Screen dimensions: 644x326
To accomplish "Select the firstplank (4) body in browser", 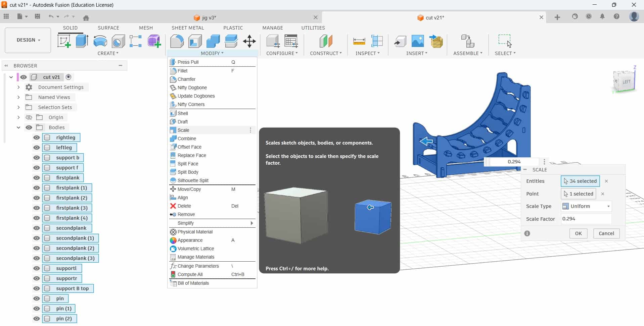I will click(x=67, y=218).
